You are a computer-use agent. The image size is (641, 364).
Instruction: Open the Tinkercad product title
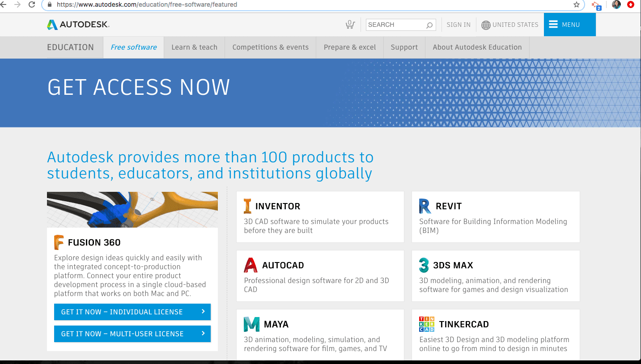464,324
